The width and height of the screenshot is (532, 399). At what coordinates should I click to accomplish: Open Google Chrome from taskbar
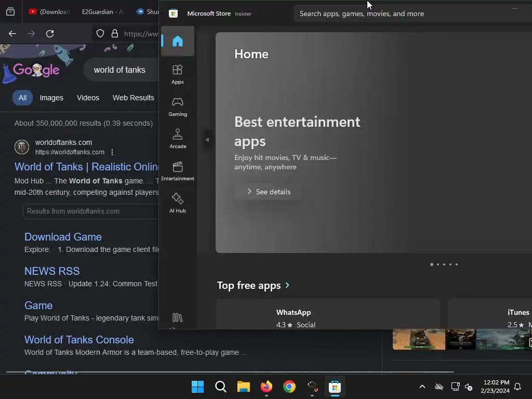pos(289,387)
